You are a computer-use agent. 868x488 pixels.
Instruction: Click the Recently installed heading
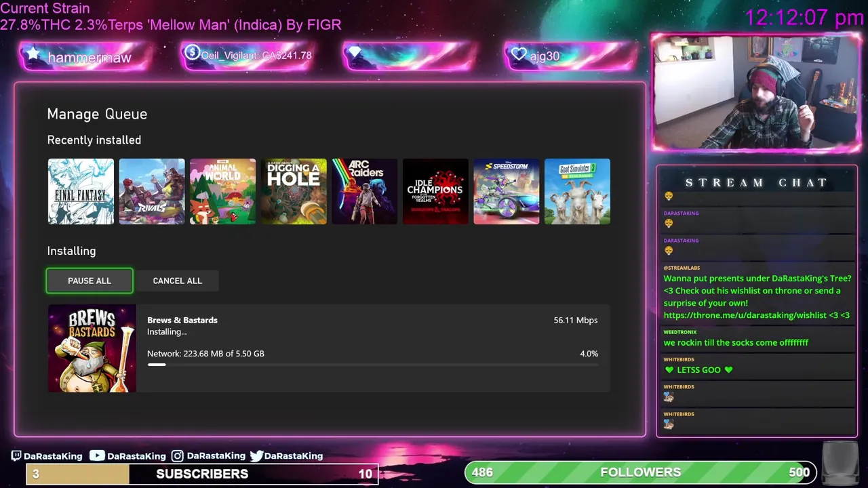pos(94,140)
